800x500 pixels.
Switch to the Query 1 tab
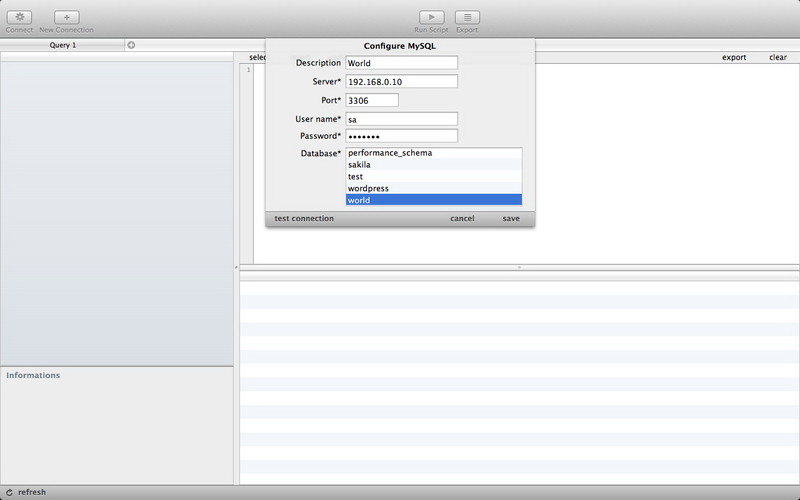click(63, 45)
